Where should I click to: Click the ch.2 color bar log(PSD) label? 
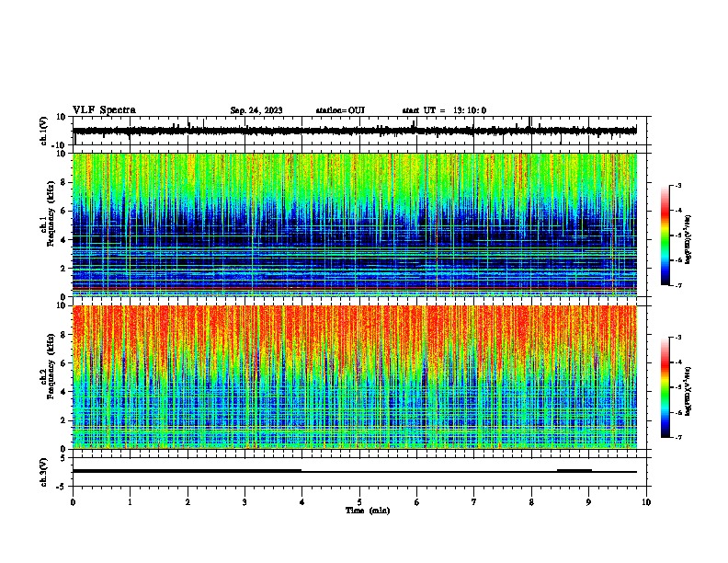[688, 391]
